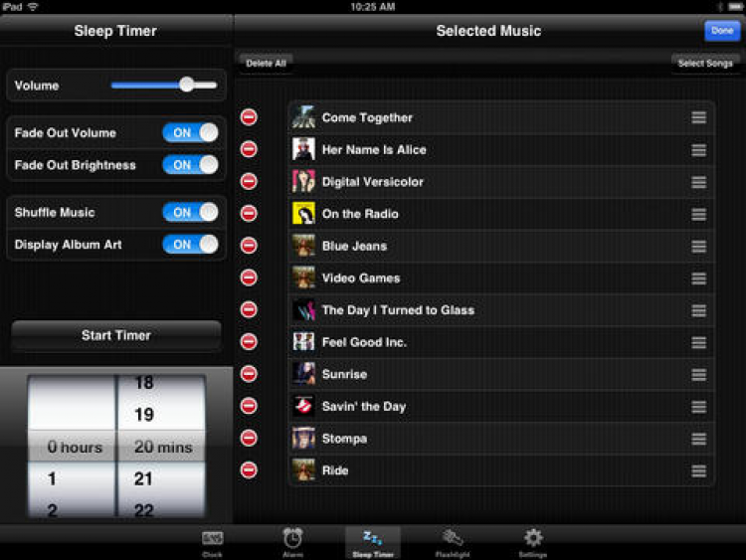Tap the Delete All button
This screenshot has width=746, height=560.
click(x=266, y=64)
